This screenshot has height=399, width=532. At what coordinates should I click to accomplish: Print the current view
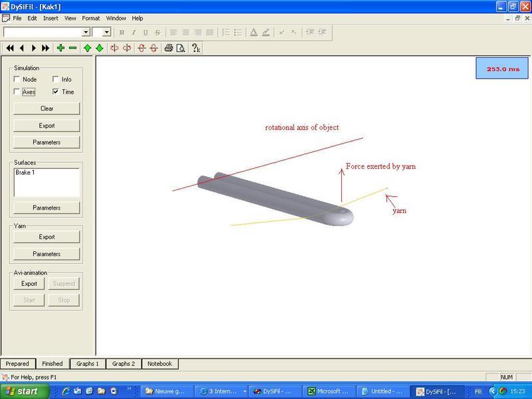coord(169,48)
